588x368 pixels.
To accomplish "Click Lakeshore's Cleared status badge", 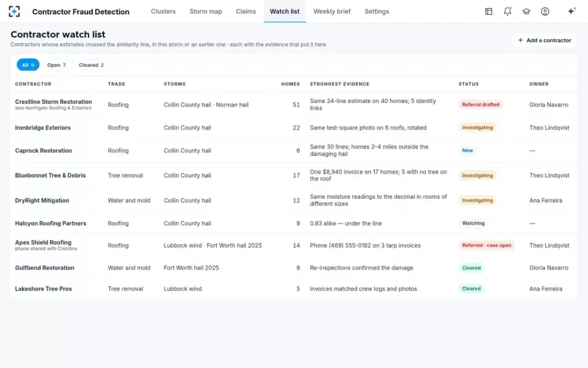I will coord(471,289).
